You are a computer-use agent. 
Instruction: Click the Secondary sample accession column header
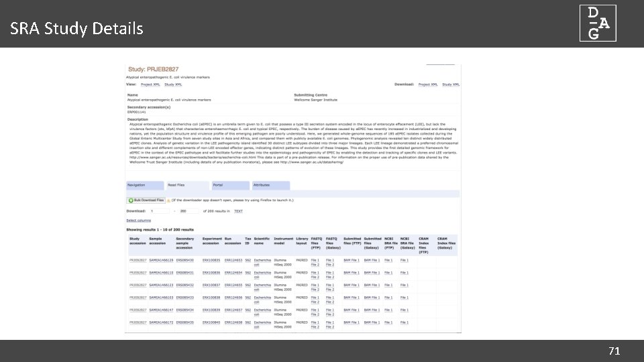[185, 243]
